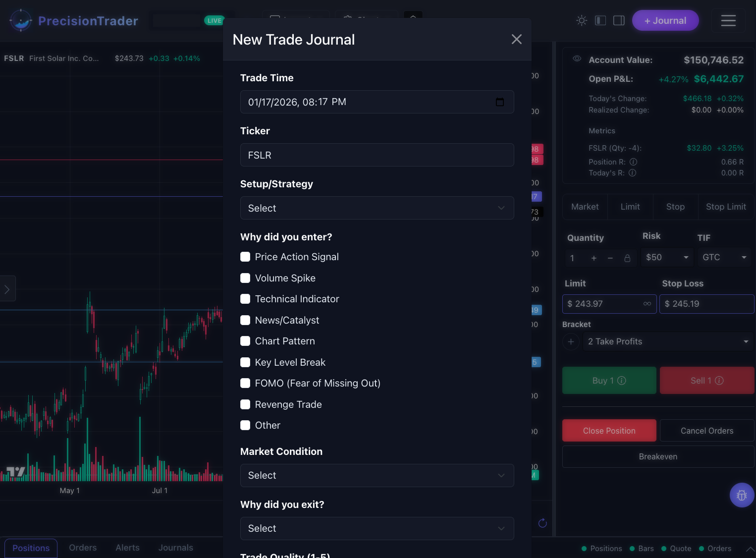Toggle the right sidebar panel icon

pos(619,20)
